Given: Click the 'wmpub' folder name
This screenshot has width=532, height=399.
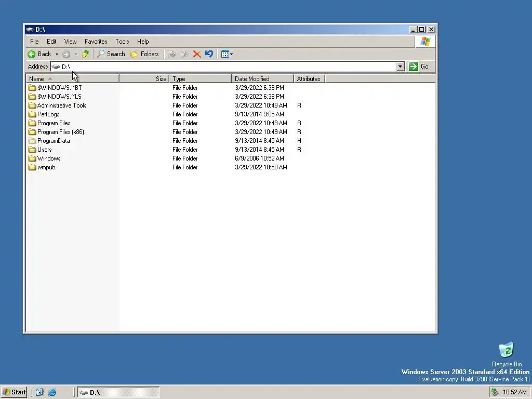Looking at the screenshot, I should point(46,167).
